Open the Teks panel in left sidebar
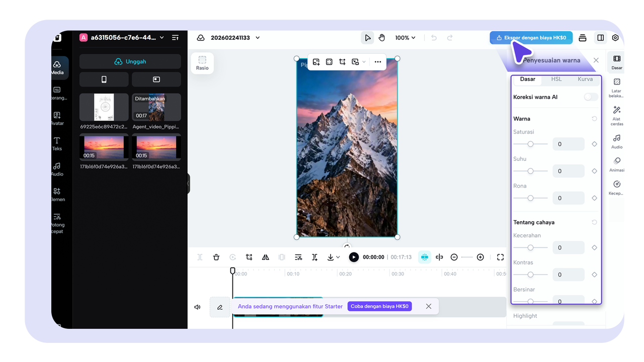 [57, 143]
